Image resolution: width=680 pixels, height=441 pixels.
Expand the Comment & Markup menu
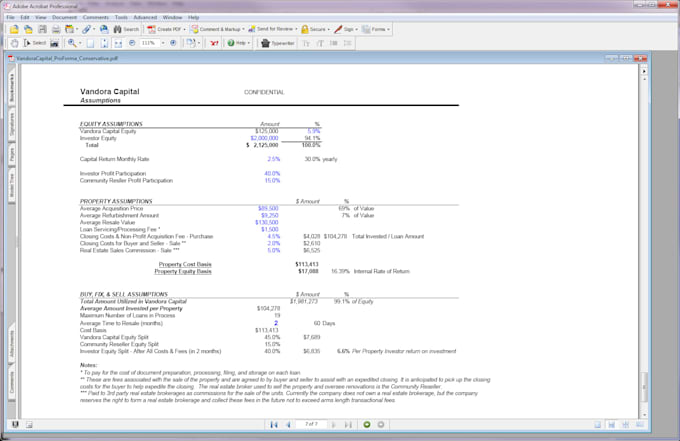click(219, 30)
